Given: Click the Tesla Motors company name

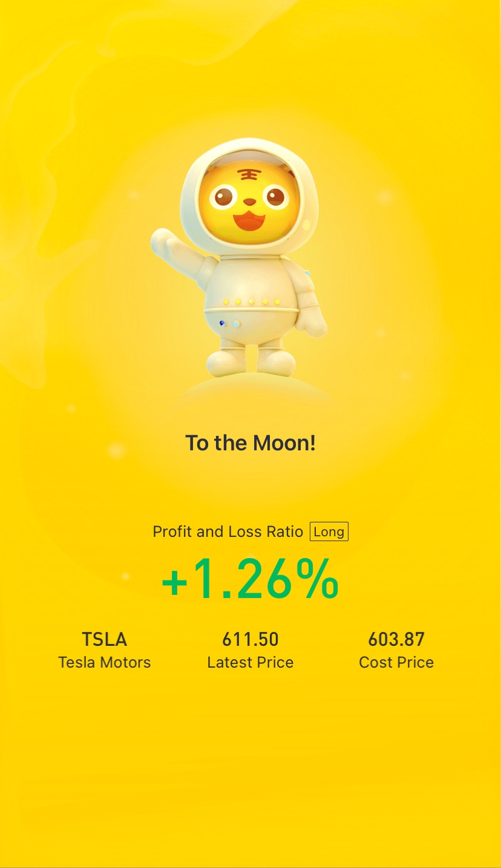Looking at the screenshot, I should click(x=105, y=662).
